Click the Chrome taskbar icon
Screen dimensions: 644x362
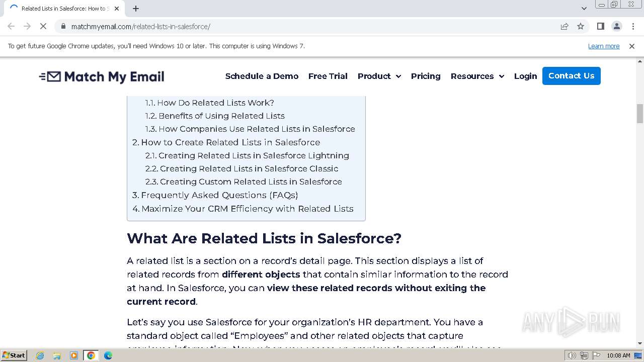91,355
